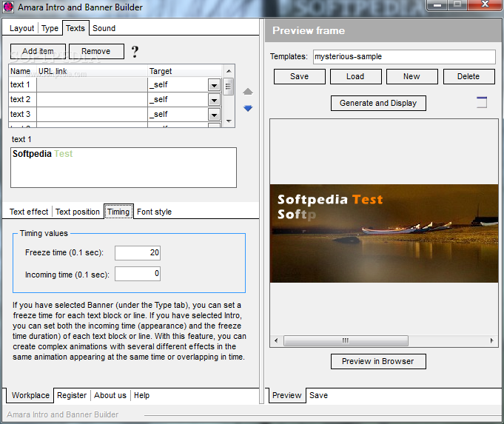The image size is (504, 424).
Task: Select the text 2 row name
Action: click(x=20, y=100)
